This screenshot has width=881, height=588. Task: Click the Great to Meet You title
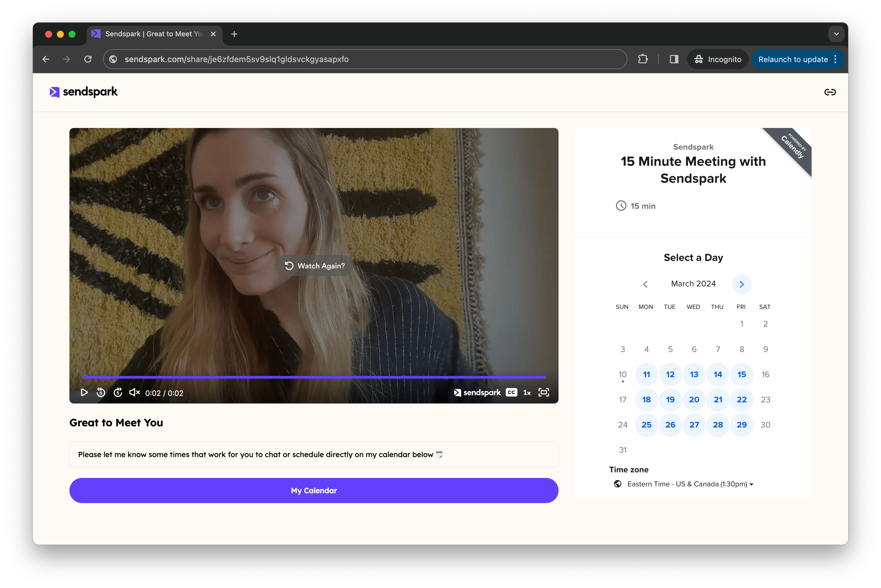(x=116, y=423)
